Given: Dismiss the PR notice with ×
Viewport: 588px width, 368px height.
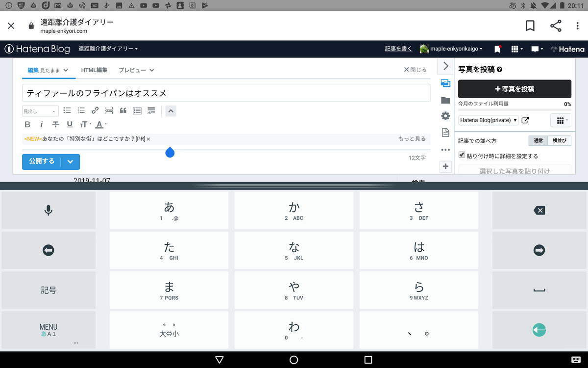Looking at the screenshot, I should coord(148,139).
